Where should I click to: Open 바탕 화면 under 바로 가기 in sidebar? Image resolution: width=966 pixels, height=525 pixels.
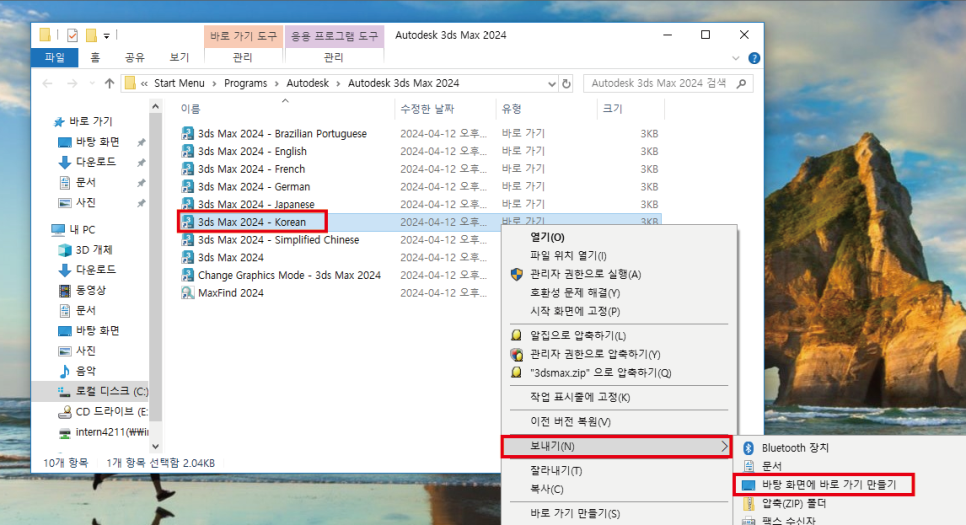(97, 142)
